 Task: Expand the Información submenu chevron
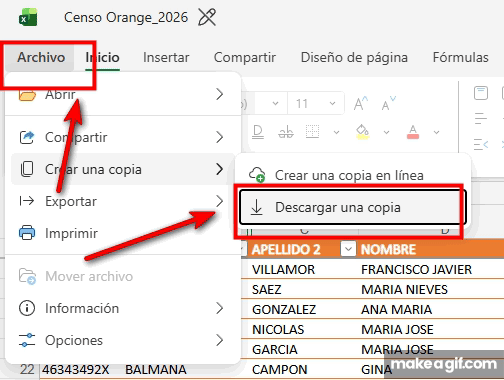[x=219, y=308]
